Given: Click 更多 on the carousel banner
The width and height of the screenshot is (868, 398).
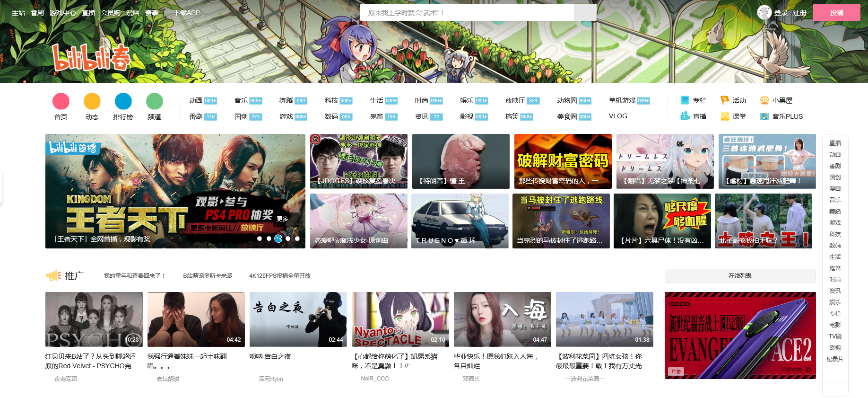Looking at the screenshot, I should [x=282, y=219].
